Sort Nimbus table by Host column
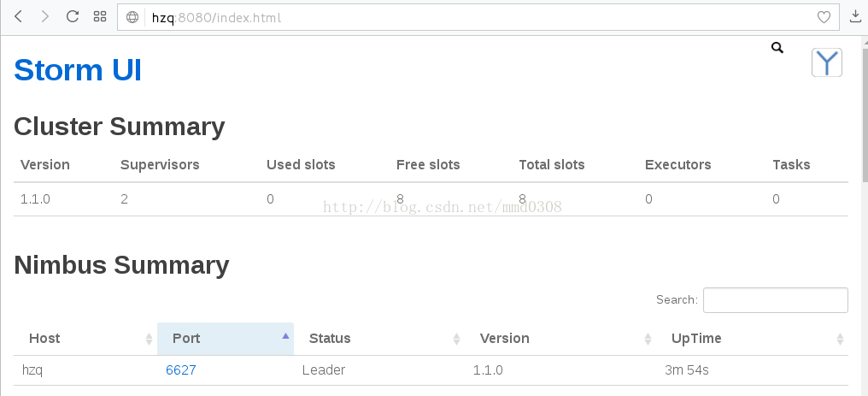This screenshot has width=868, height=396. (x=85, y=339)
